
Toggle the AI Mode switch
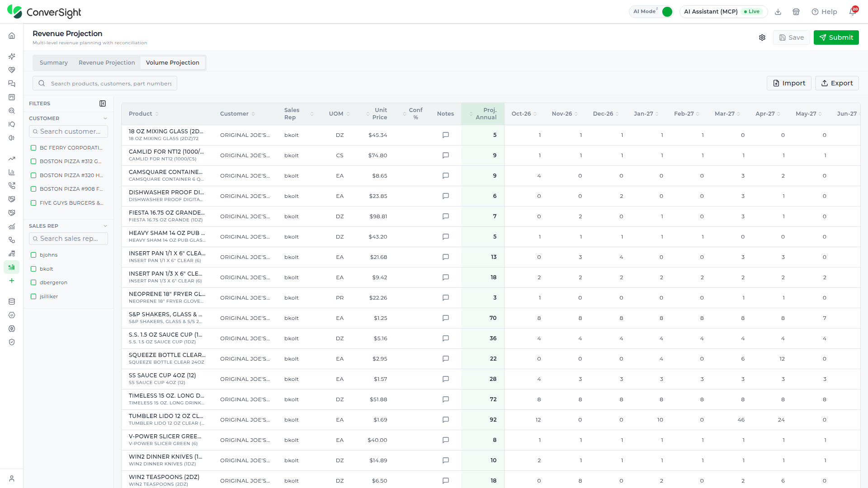pyautogui.click(x=667, y=12)
